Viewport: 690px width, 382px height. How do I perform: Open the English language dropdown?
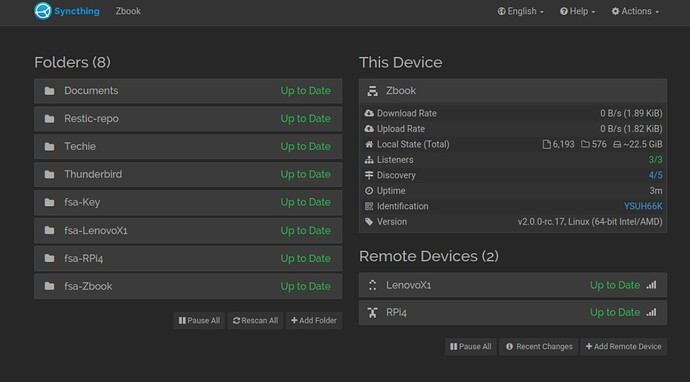521,11
